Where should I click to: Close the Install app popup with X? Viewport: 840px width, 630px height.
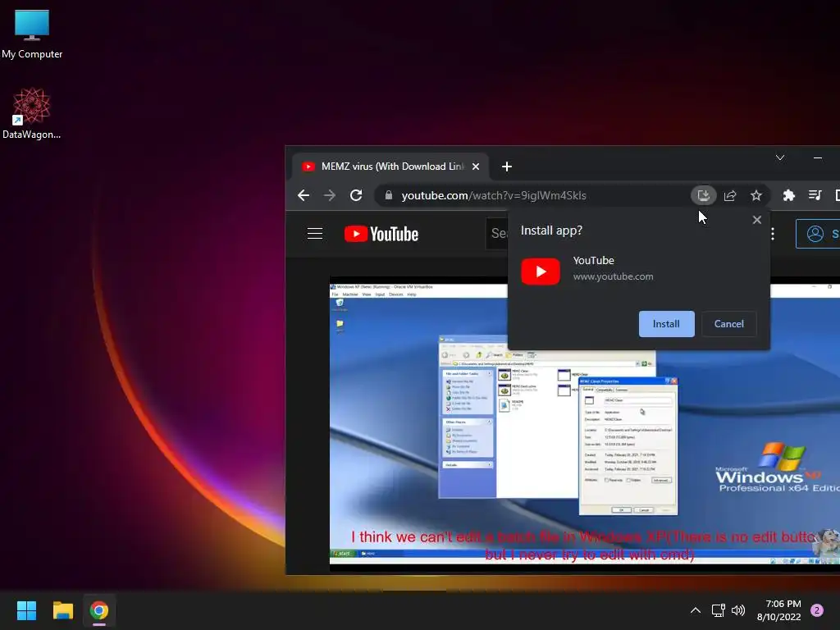(757, 220)
